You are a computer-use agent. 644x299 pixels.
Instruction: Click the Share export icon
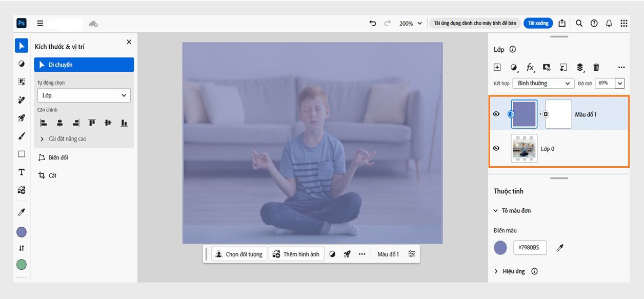click(x=562, y=23)
